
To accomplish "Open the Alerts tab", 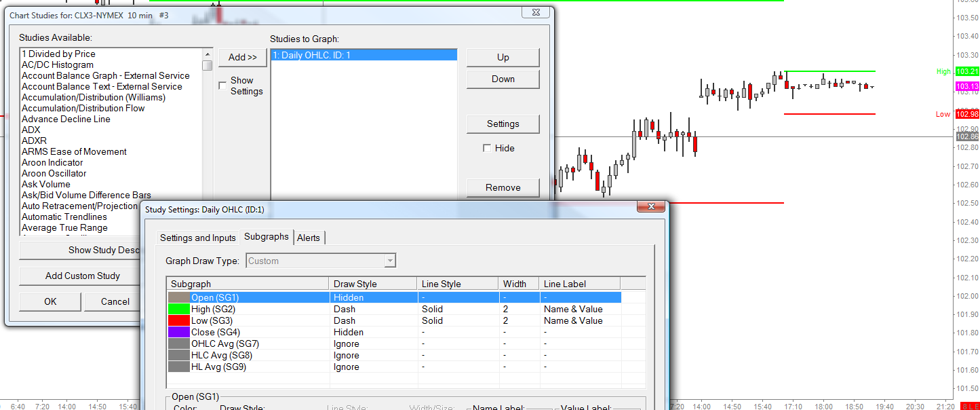I will click(309, 238).
